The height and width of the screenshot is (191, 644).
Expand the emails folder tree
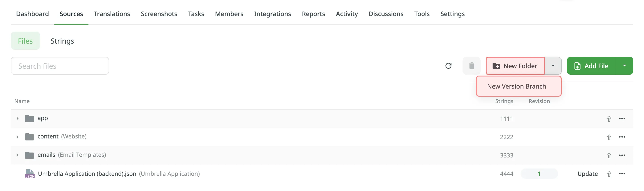17,155
